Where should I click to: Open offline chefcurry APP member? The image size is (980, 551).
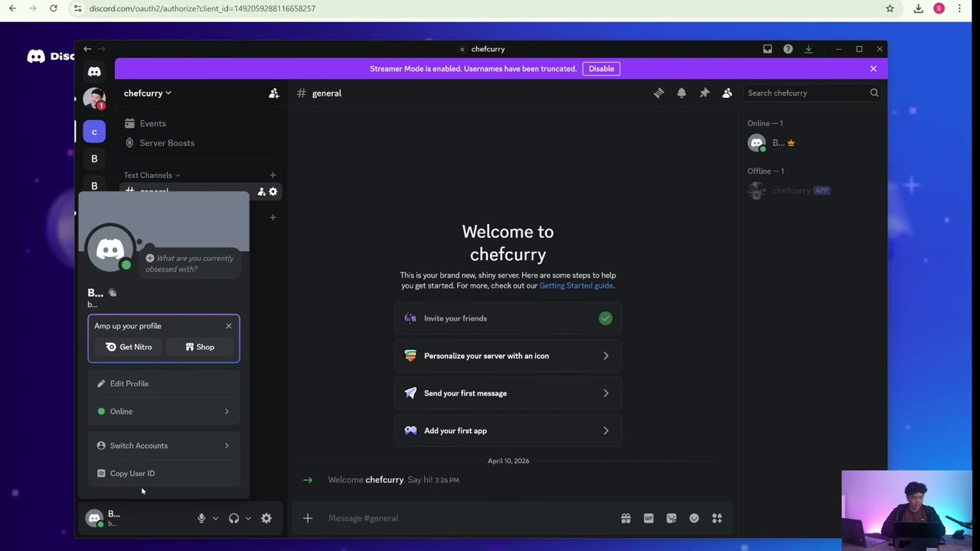click(x=812, y=191)
